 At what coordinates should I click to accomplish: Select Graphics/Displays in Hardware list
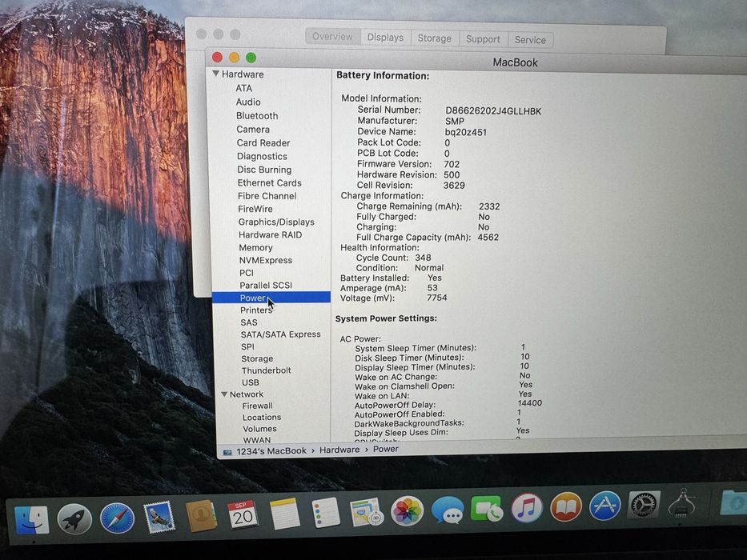point(276,222)
